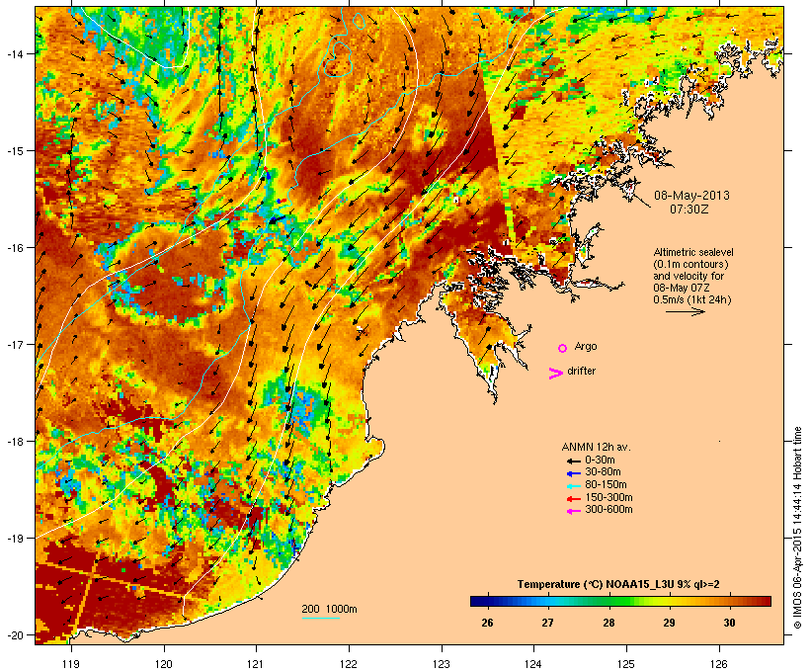The width and height of the screenshot is (810, 672).
Task: Click the 0.5m/s (1kt 24h) scale text
Action: click(x=692, y=299)
